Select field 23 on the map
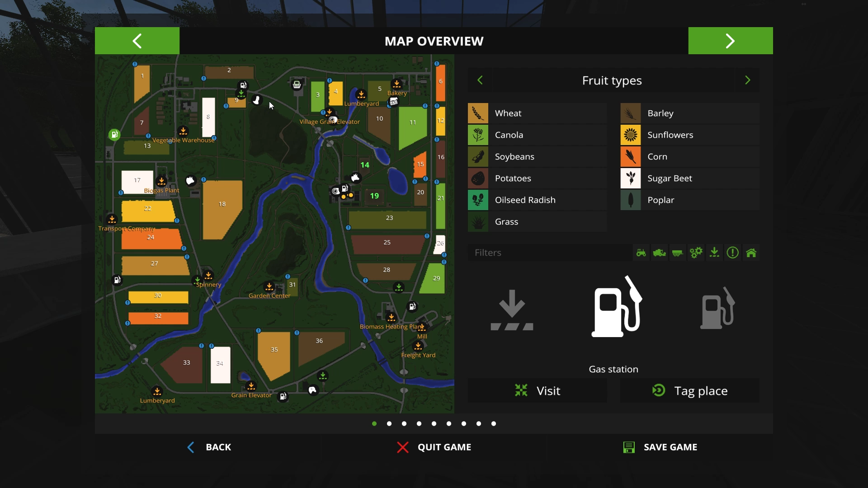Viewport: 868px width, 488px height. (x=388, y=220)
